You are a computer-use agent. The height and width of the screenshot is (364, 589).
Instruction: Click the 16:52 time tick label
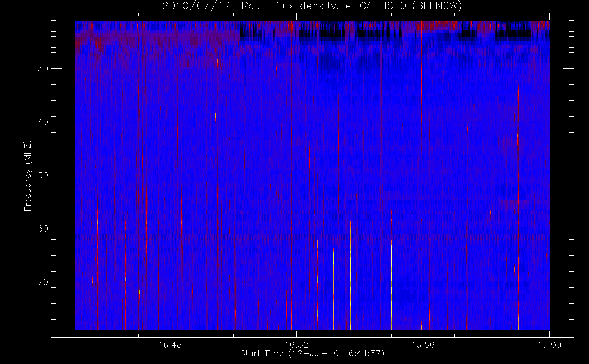point(296,345)
